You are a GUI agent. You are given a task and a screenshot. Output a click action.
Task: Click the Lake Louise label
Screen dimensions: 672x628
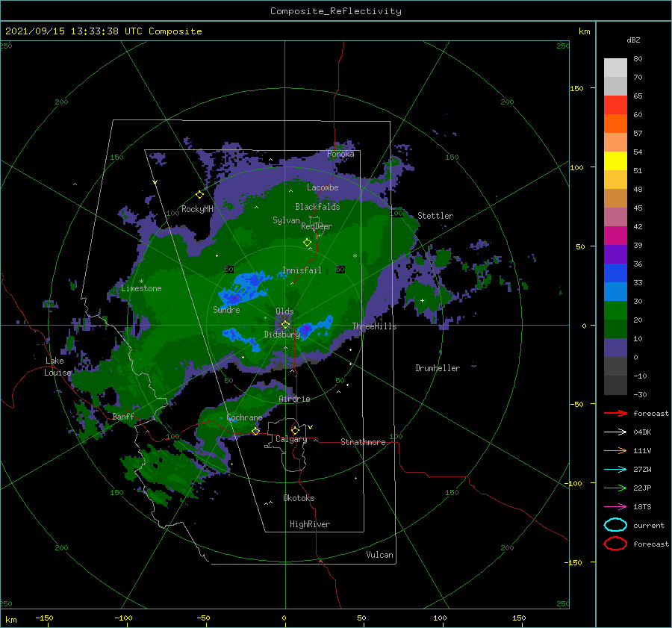coord(57,367)
